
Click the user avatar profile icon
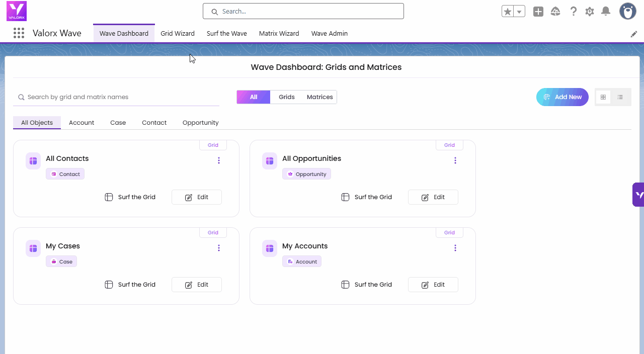(627, 11)
